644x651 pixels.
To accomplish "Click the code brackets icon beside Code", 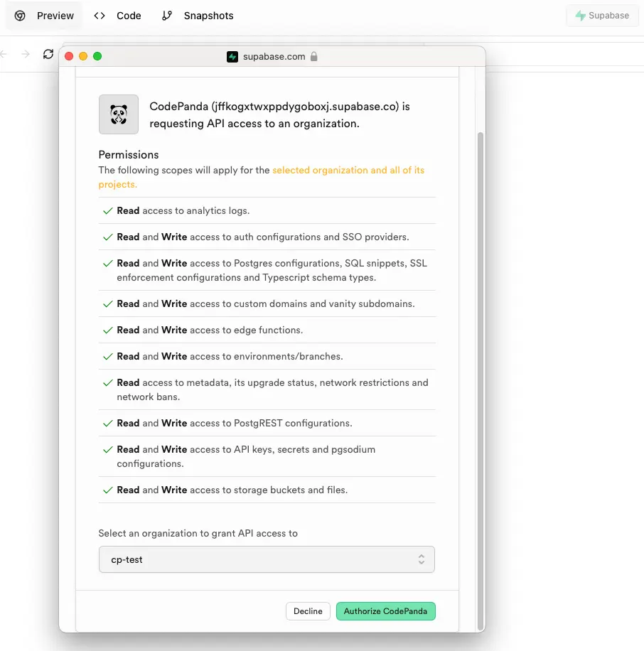I will pyautogui.click(x=99, y=15).
